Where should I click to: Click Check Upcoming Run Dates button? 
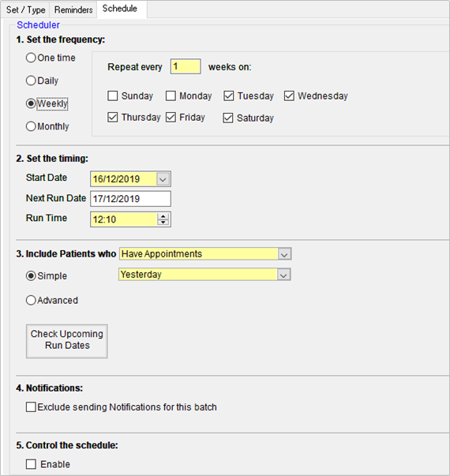(67, 341)
